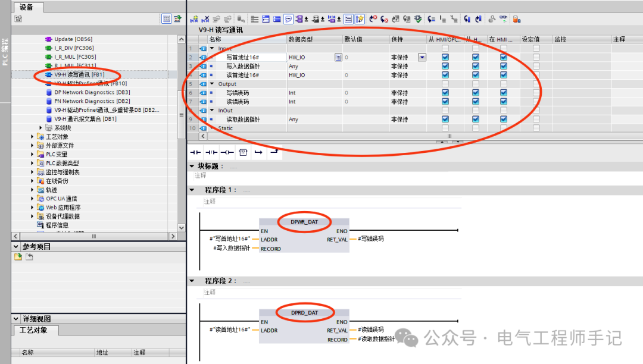
Task: Expand the 工艺对象 tree node
Action: point(32,137)
